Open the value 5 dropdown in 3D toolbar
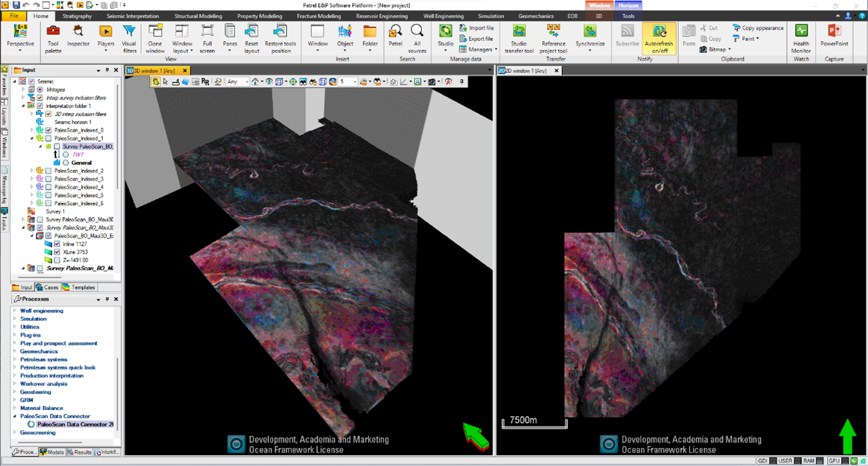Viewport: 868px width, 466px height. pyautogui.click(x=348, y=81)
